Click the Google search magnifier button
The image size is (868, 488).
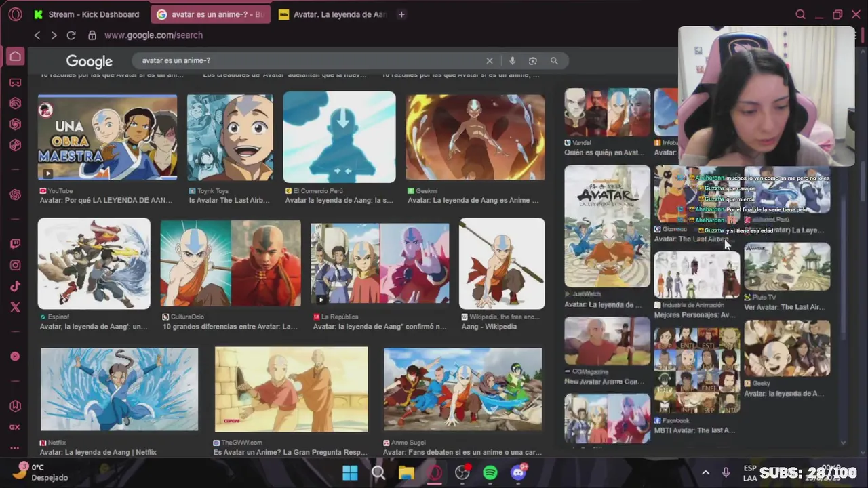pos(554,61)
